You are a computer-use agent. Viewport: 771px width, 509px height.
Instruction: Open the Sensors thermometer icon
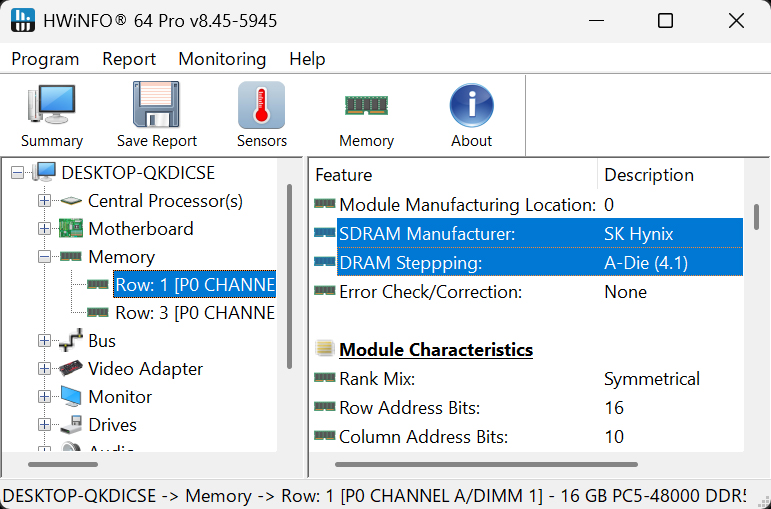click(x=261, y=105)
